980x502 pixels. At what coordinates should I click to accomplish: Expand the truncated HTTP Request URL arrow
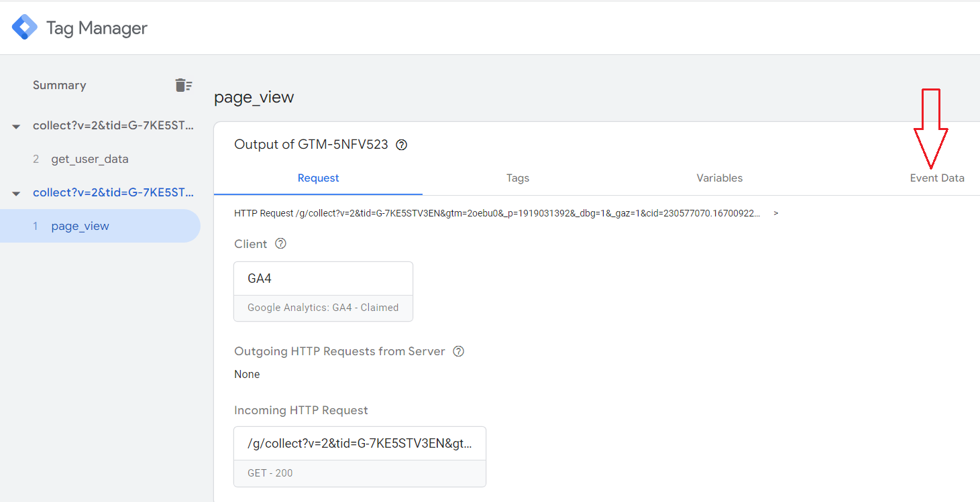pyautogui.click(x=776, y=213)
